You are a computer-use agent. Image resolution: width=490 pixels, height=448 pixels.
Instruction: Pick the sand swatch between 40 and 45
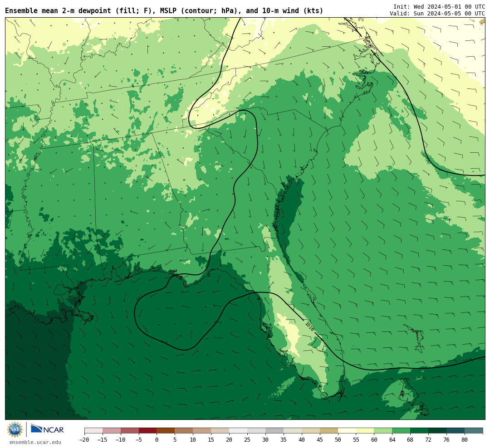(x=311, y=431)
